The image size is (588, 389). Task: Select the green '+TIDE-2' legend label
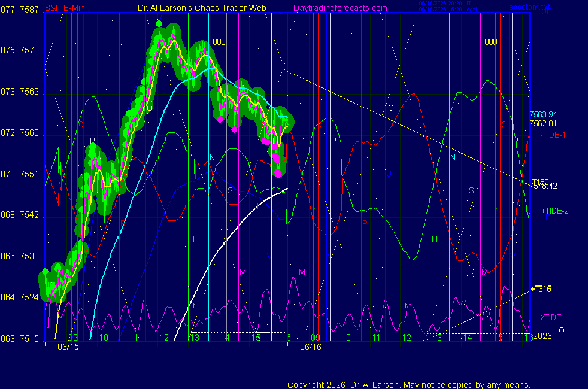[x=554, y=211]
